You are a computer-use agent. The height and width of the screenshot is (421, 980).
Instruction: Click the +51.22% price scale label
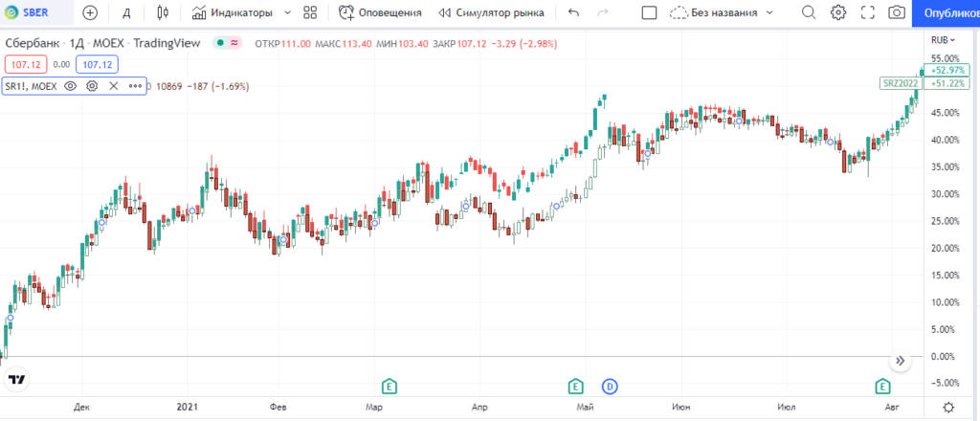(946, 83)
